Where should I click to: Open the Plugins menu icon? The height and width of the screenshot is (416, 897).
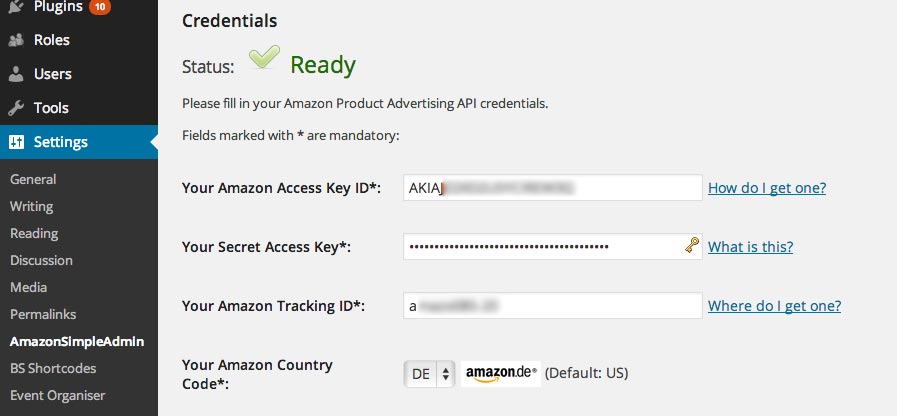pos(16,6)
